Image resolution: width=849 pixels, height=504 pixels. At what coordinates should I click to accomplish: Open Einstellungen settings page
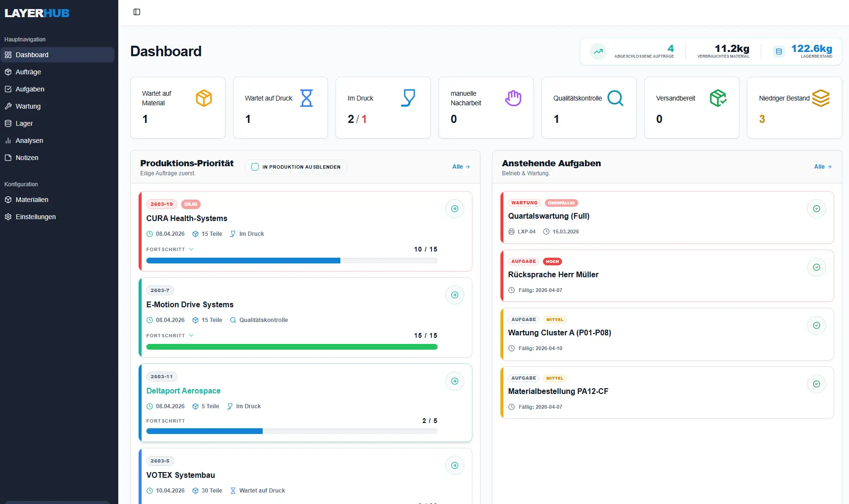[57, 217]
